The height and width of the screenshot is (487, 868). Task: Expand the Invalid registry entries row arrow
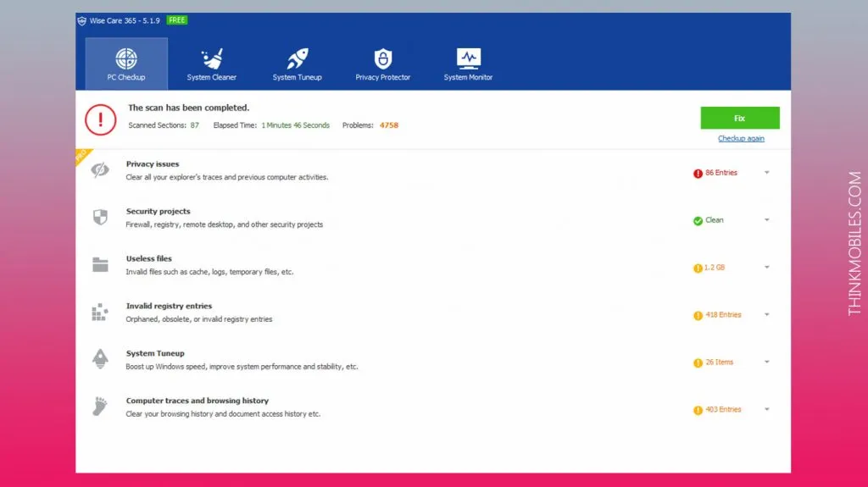point(766,314)
